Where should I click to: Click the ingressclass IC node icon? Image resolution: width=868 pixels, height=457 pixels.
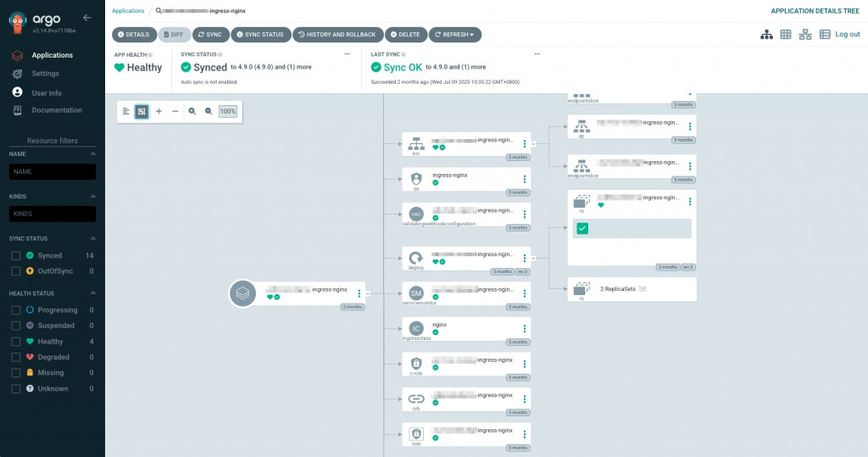pos(416,328)
